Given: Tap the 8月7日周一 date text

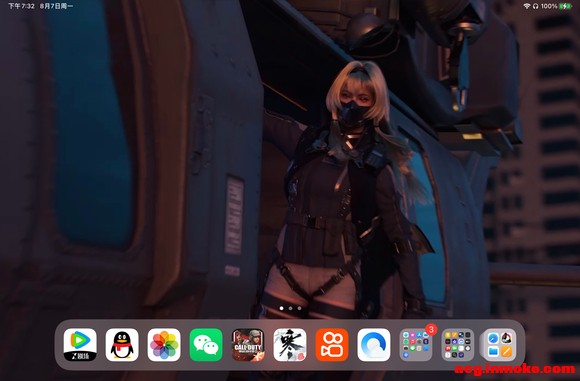Looking at the screenshot, I should [56, 6].
